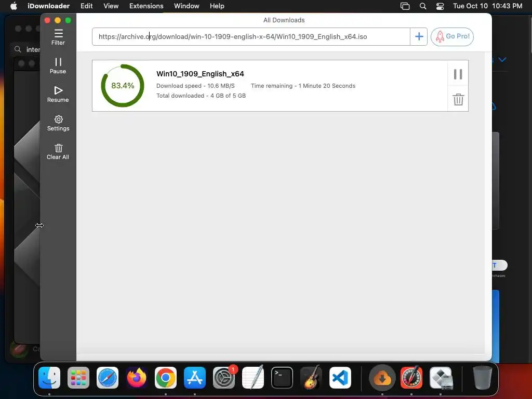The width and height of the screenshot is (532, 399).
Task: Add URL with the blue plus button
Action: click(419, 37)
